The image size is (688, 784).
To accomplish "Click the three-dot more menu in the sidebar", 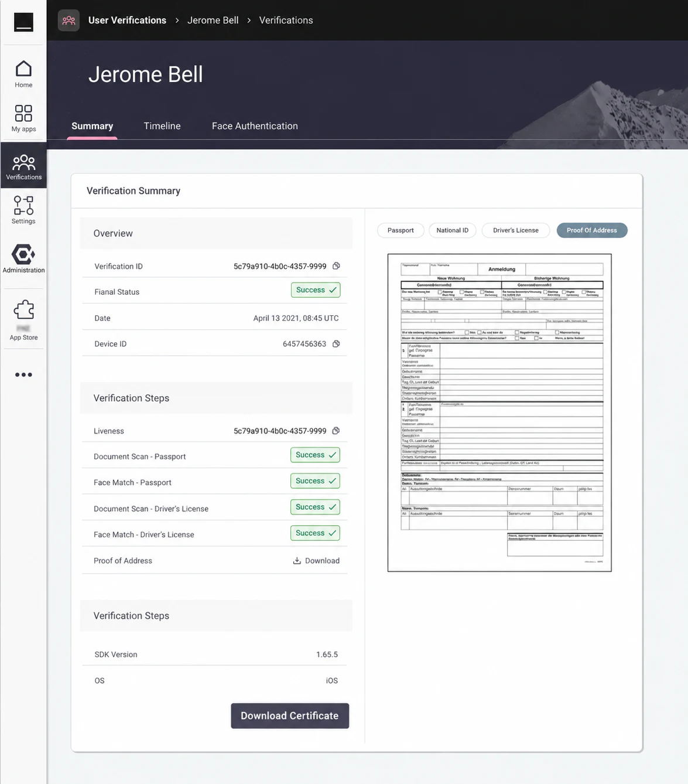I will coord(23,374).
